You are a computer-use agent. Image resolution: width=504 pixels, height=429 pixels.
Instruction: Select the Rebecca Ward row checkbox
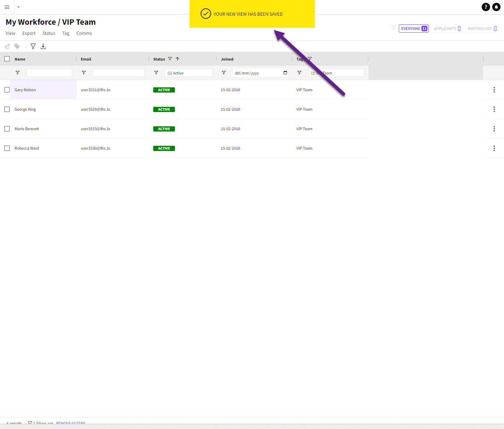(7, 148)
